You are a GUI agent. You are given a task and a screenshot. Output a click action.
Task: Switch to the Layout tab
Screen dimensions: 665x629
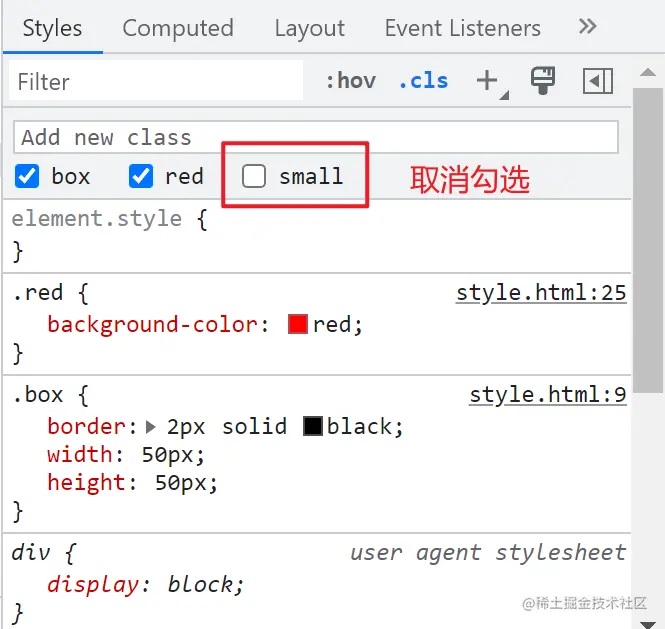[x=310, y=29]
